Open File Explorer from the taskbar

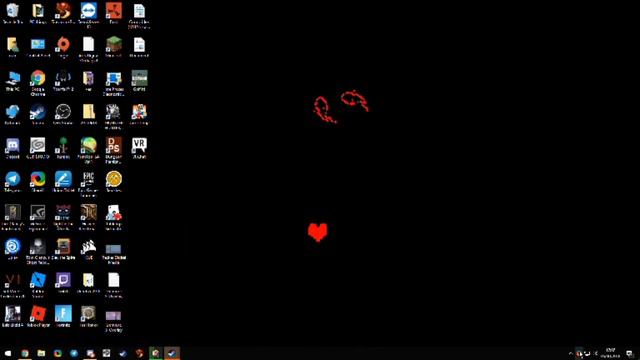(x=41, y=353)
